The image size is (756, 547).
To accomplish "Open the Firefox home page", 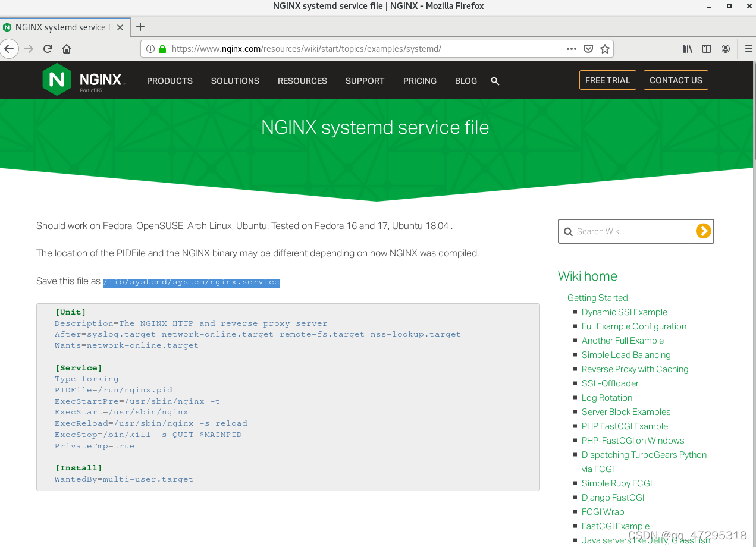I will [x=67, y=49].
